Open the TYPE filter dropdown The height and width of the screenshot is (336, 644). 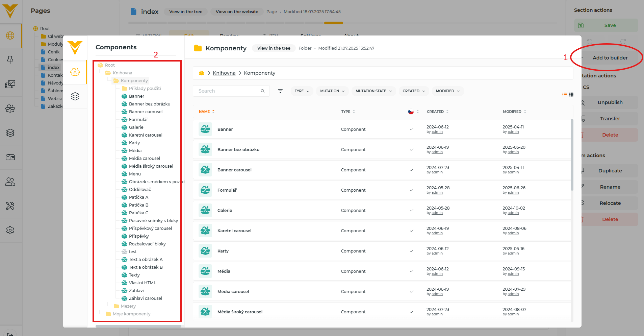pyautogui.click(x=302, y=91)
